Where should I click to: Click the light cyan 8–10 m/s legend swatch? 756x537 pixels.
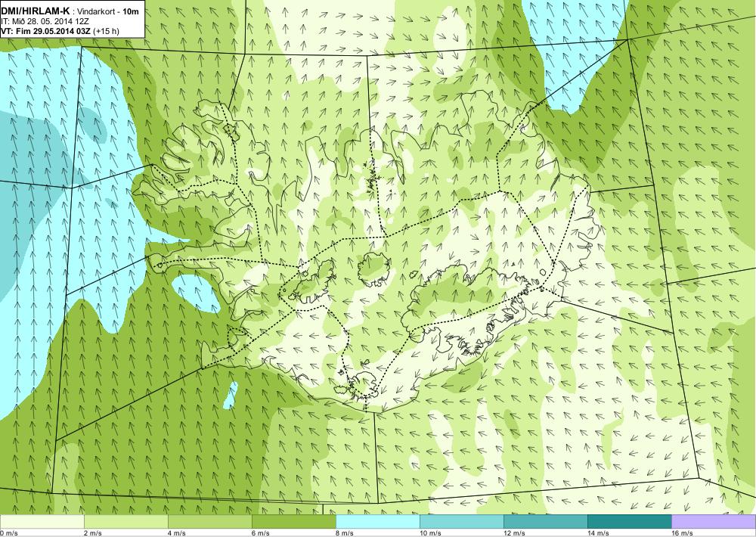click(377, 522)
